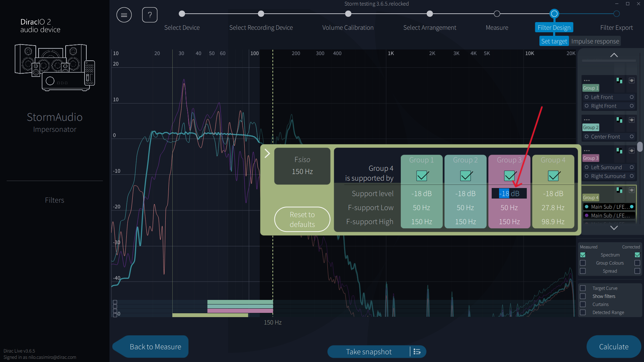Enable Show filters checkbox

(583, 296)
